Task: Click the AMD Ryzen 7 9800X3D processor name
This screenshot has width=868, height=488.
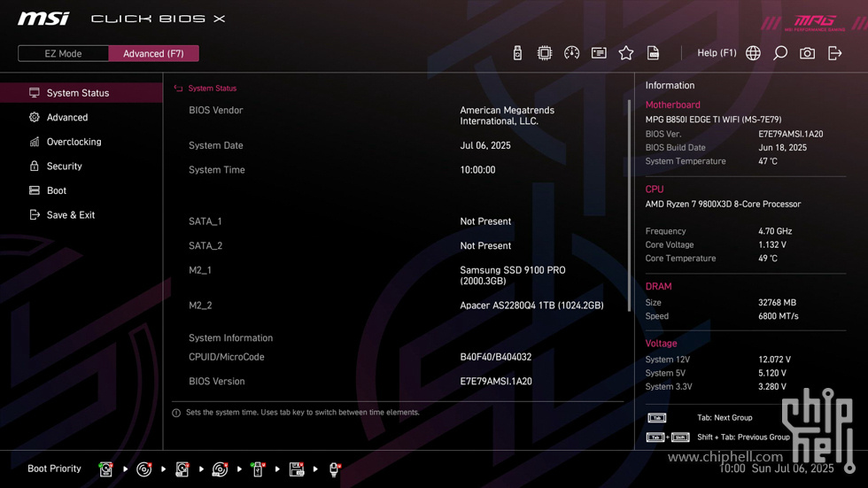Action: click(x=723, y=205)
